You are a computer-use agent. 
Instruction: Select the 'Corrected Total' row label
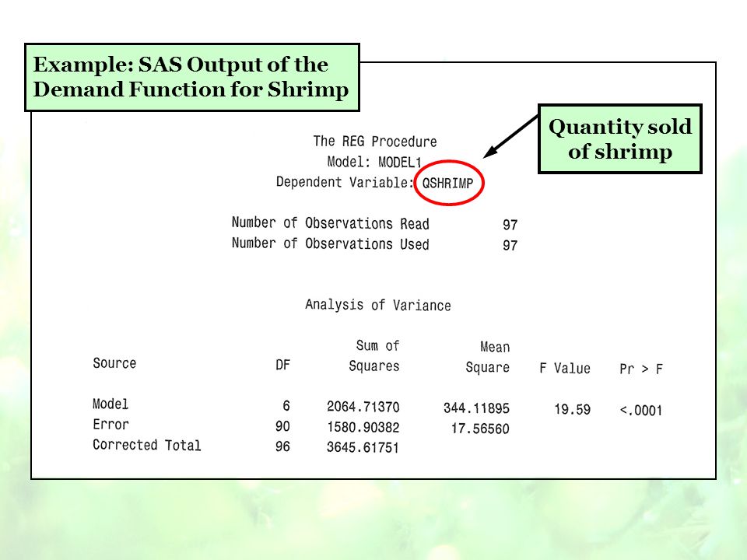pyautogui.click(x=147, y=445)
